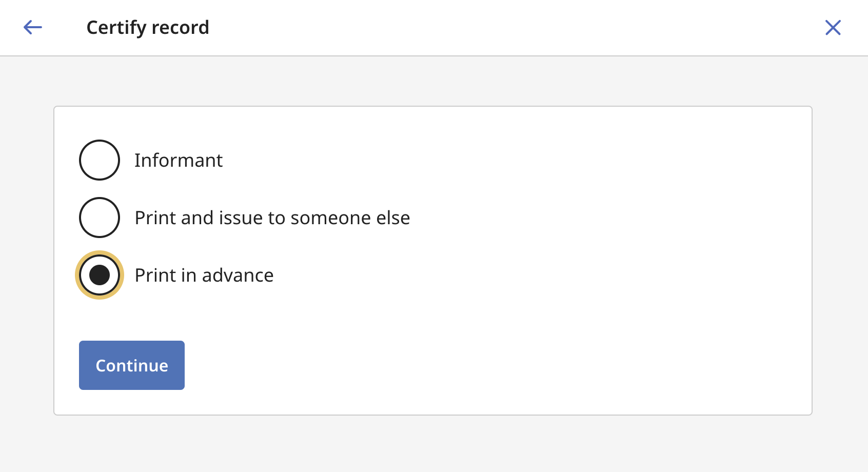Close the Certify record dialog with X
This screenshot has height=472, width=868.
(833, 27)
